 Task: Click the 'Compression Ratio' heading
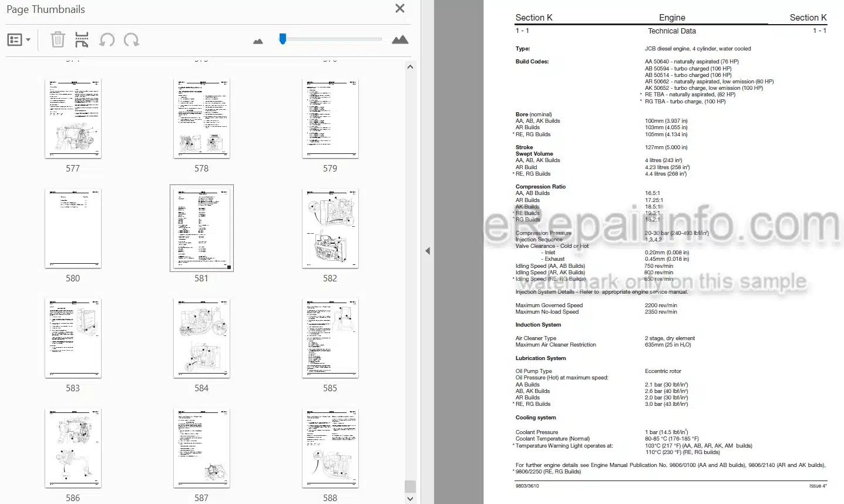tap(540, 187)
